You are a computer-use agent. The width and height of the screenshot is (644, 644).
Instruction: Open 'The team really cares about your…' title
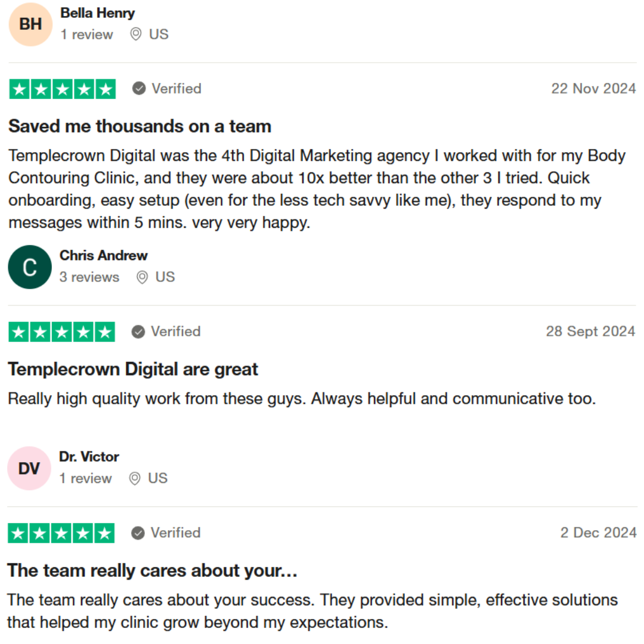tap(152, 571)
